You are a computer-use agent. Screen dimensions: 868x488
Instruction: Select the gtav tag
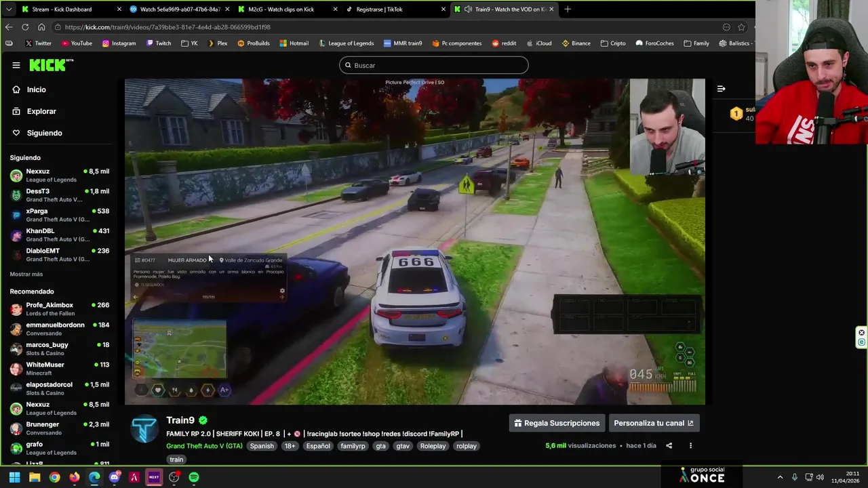(403, 446)
